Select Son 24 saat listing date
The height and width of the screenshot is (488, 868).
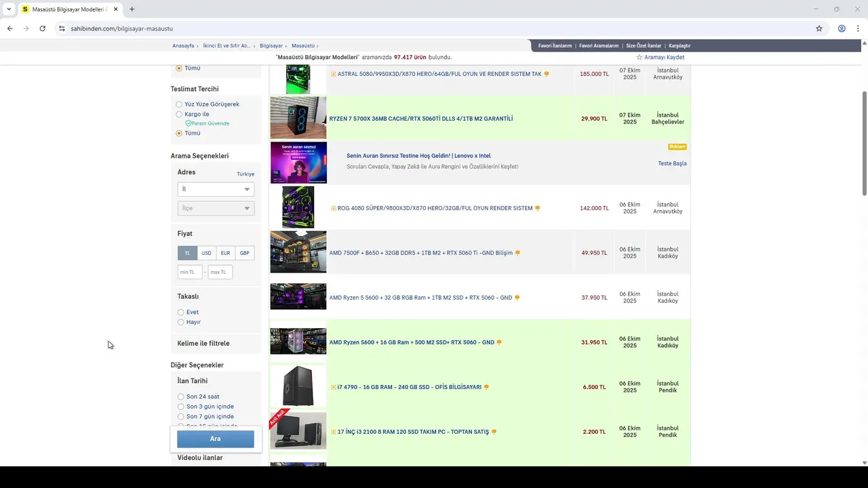tap(180, 396)
